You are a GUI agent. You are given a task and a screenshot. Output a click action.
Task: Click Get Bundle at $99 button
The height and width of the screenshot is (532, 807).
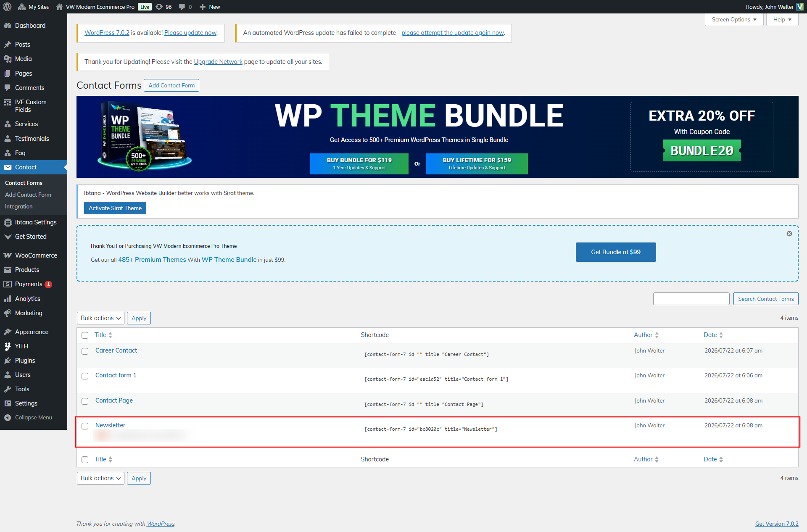click(x=616, y=252)
